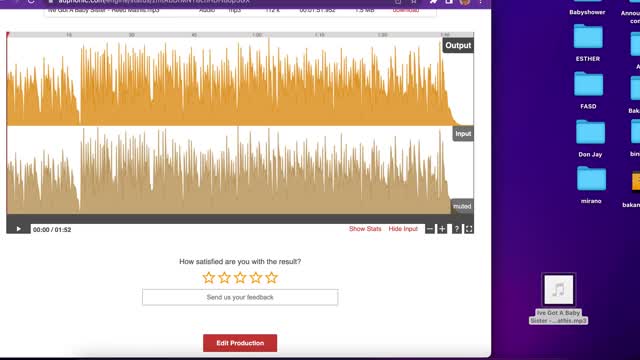640x360 pixels.
Task: Select the Ive Got A Baby Sister mp3 file
Action: [x=558, y=299]
